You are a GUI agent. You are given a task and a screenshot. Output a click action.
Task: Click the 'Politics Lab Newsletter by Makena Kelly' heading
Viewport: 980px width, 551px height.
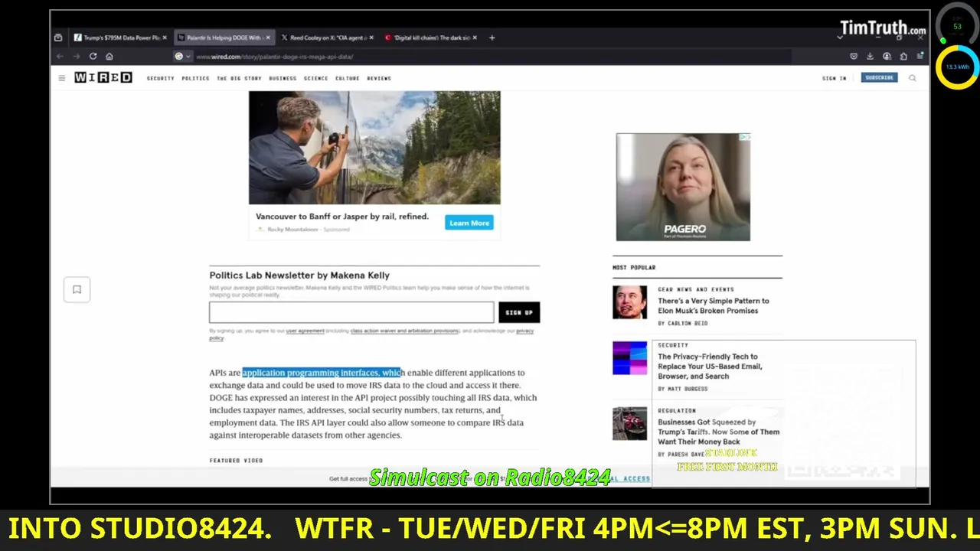(299, 275)
